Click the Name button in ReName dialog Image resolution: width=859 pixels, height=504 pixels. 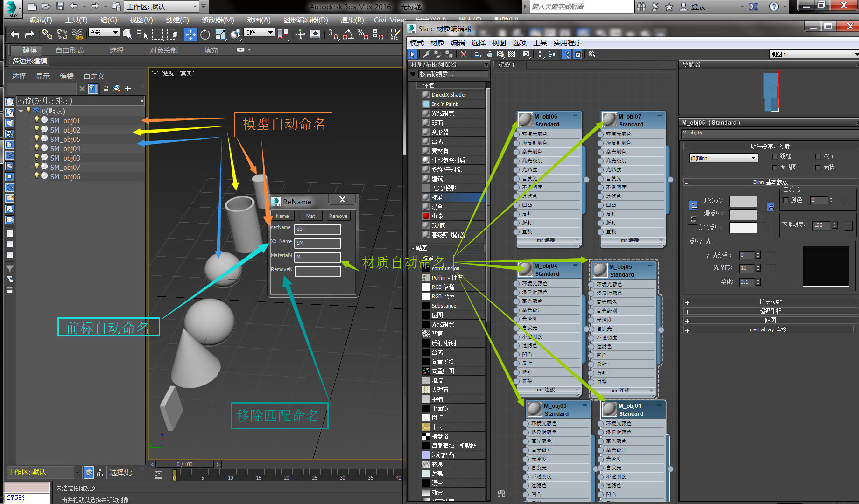click(x=282, y=216)
